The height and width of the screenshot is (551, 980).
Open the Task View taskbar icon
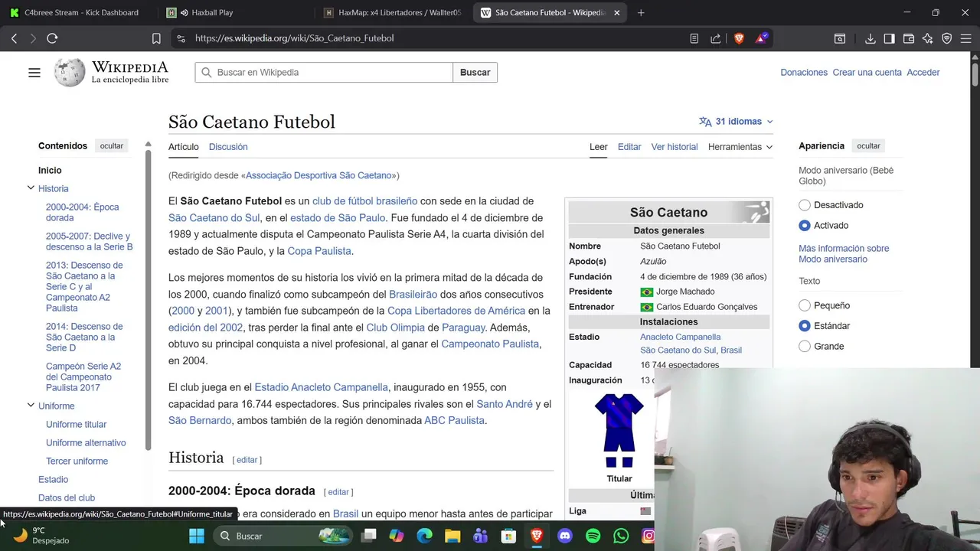(x=368, y=536)
